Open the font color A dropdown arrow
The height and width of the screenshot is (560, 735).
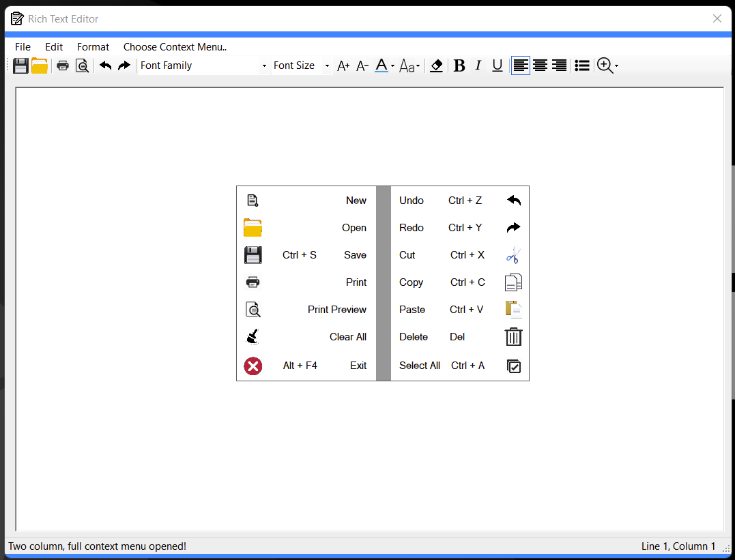point(393,66)
